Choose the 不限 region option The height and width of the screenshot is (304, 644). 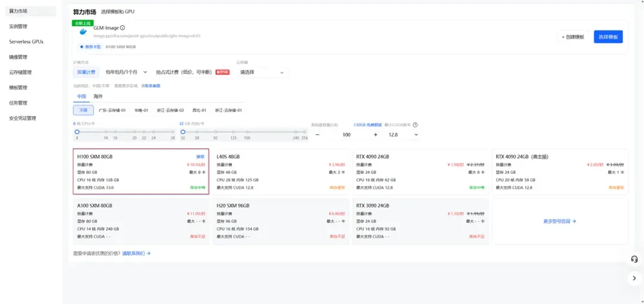83,110
